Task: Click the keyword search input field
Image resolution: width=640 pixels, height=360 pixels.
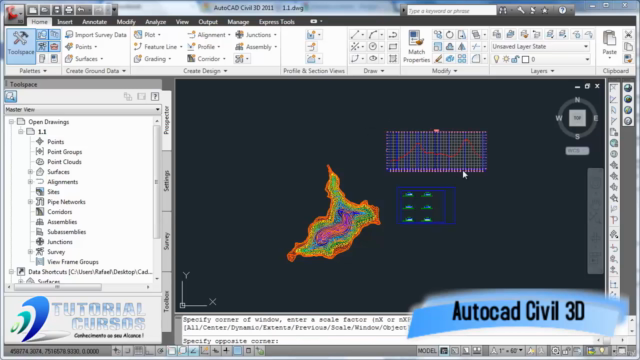Action: (451, 11)
